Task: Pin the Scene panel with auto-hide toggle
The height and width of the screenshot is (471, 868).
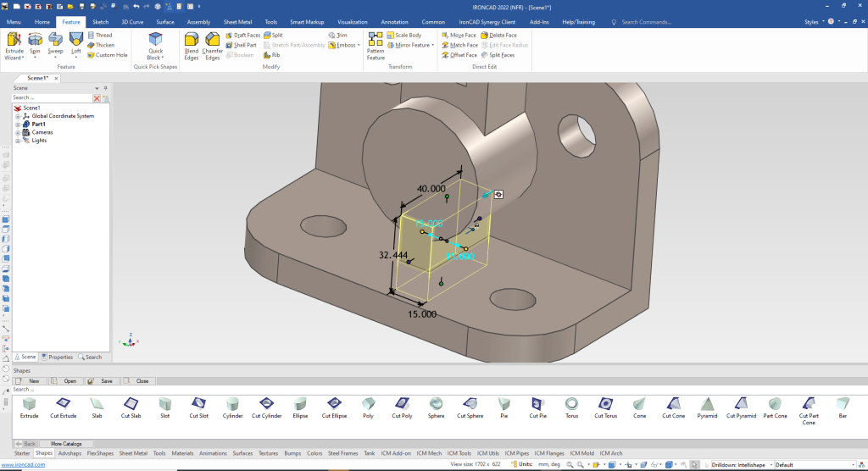Action: click(104, 87)
